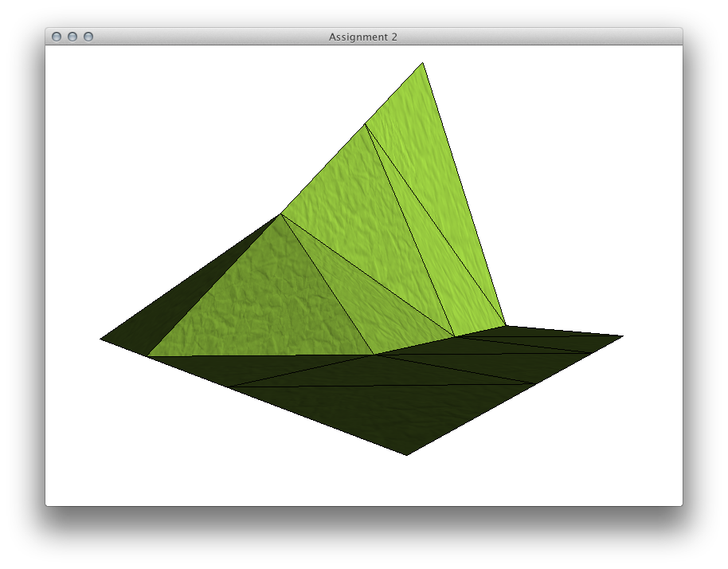Screen dimensions: 728x569
Task: Click the far left corner vertex of the mesh
Action: 101,339
